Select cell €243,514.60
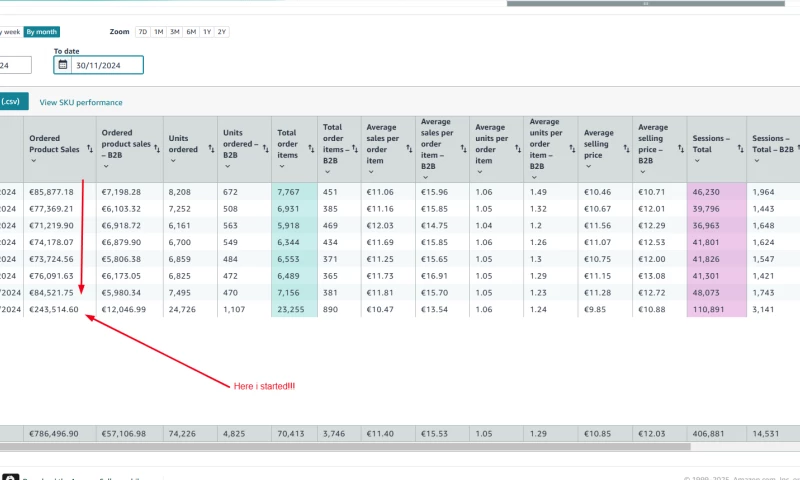The height and width of the screenshot is (480, 800). click(54, 310)
